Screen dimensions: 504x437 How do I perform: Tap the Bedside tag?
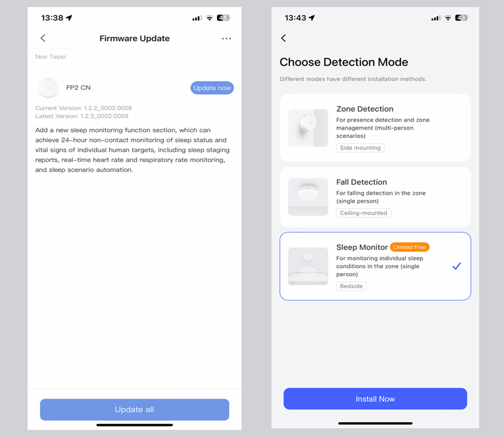point(351,286)
